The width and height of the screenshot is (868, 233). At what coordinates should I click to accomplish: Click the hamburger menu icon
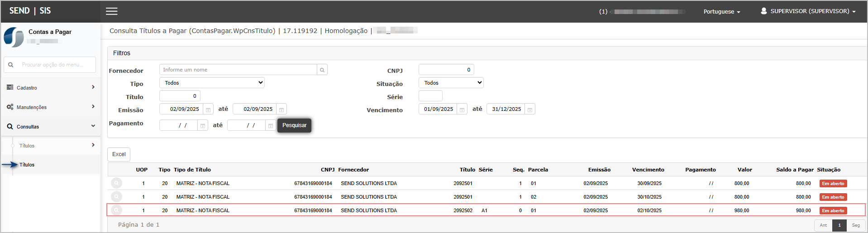click(112, 11)
